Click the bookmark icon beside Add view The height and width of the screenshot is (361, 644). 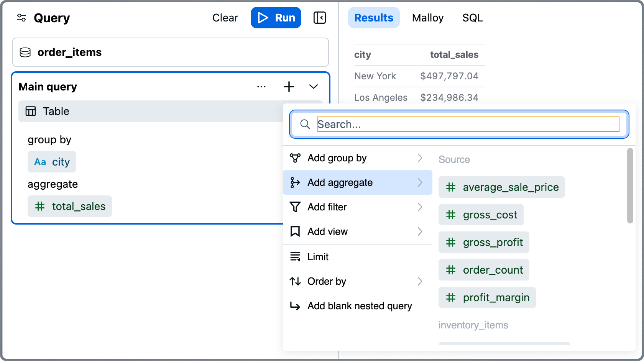click(295, 231)
